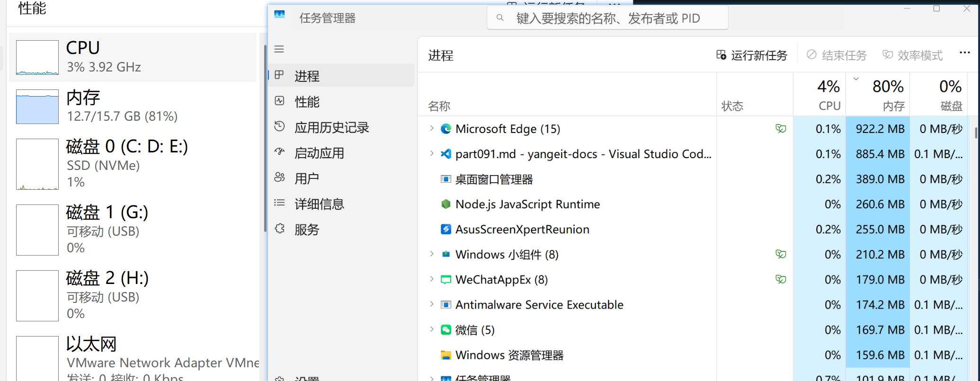Sort by the 名称 column header
Viewport: 980px width, 381px height.
(x=567, y=95)
